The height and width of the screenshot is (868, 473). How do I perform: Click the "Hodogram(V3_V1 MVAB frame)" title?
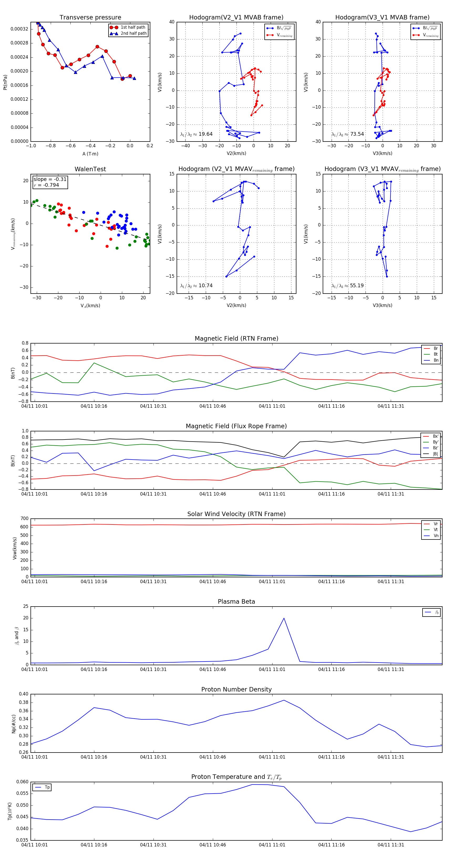pos(382,18)
